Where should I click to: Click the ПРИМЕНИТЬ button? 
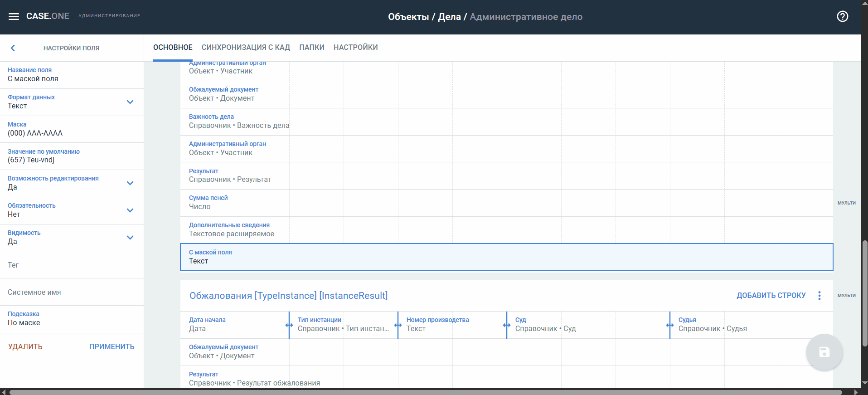click(x=112, y=346)
